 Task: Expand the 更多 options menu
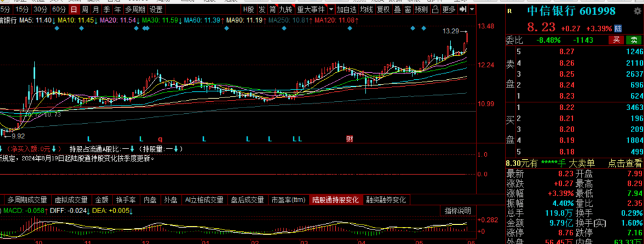[x=449, y=9]
